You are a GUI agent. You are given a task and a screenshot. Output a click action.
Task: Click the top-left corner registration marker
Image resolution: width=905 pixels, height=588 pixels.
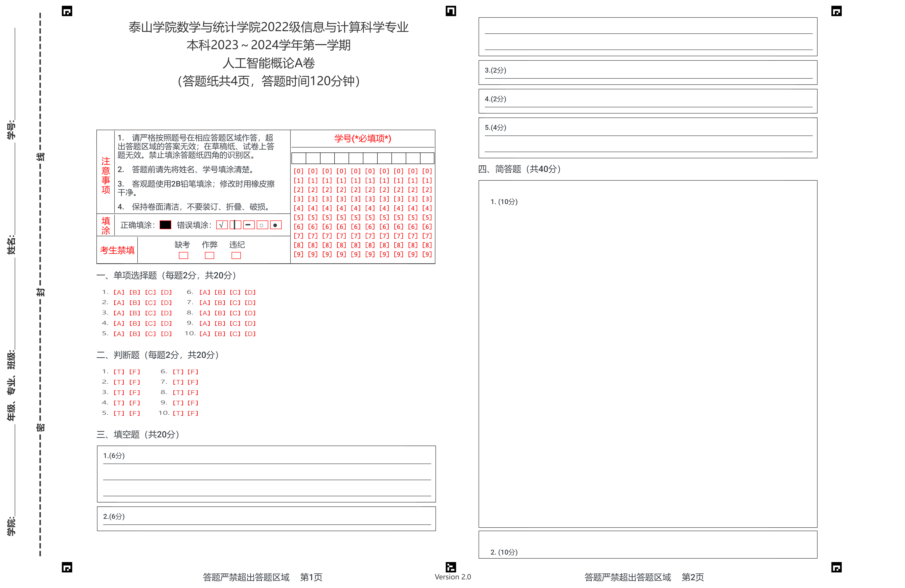(67, 11)
